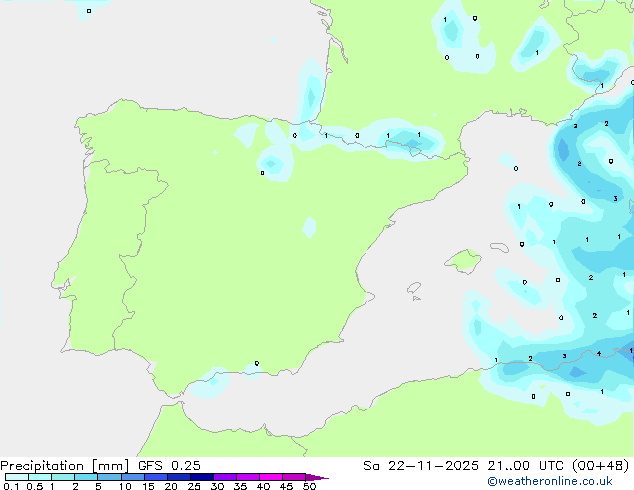Select the 5–10 mm legend color box
This screenshot has width=634, height=490.
[109, 477]
